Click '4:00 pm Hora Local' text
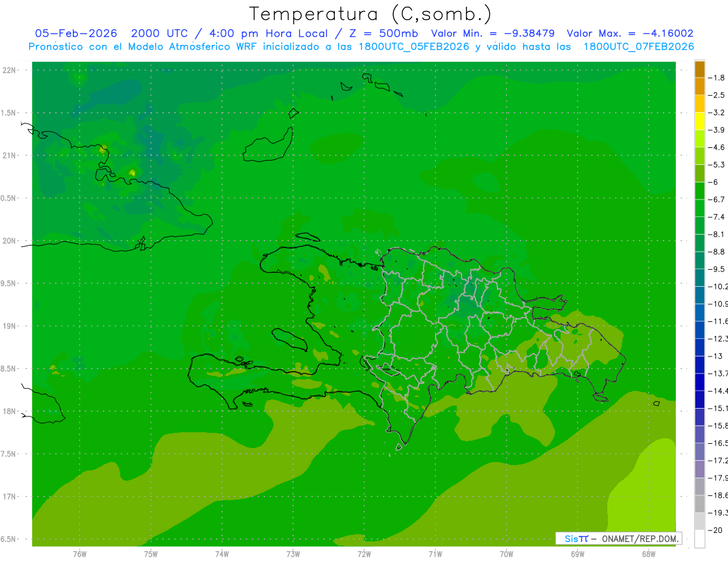The width and height of the screenshot is (728, 562). [268, 33]
